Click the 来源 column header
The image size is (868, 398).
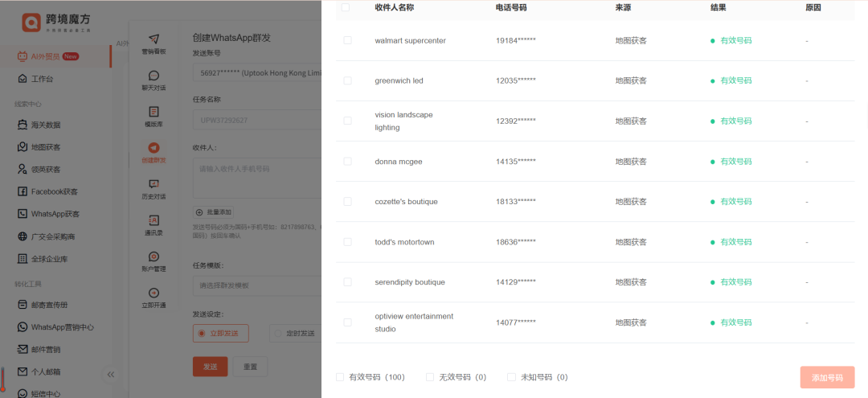coord(623,7)
